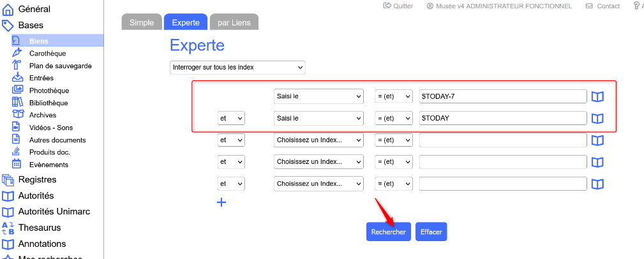Click the Contact link in header
Screen dimensions: 644x259
(x=603, y=6)
